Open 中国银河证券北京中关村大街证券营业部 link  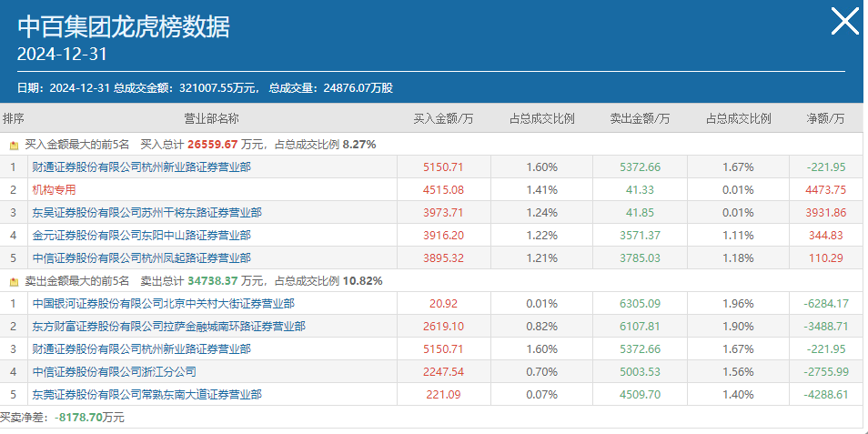(163, 303)
